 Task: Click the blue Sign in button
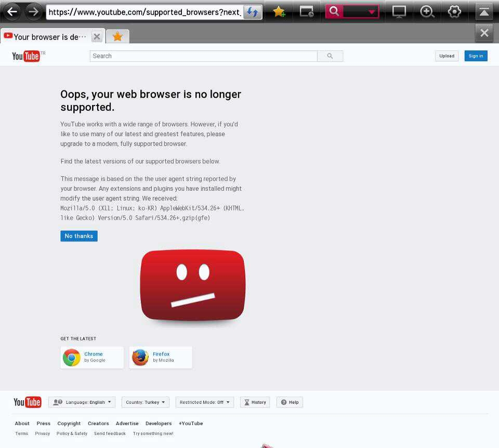[476, 56]
